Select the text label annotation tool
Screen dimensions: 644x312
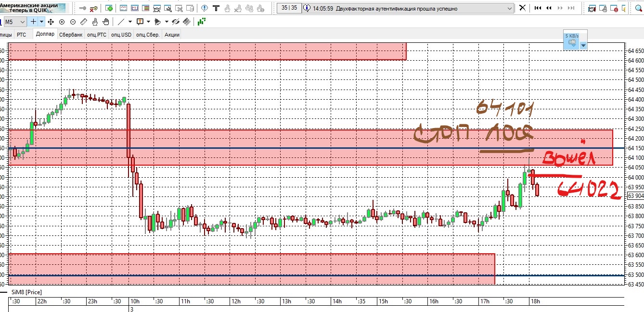(140, 22)
